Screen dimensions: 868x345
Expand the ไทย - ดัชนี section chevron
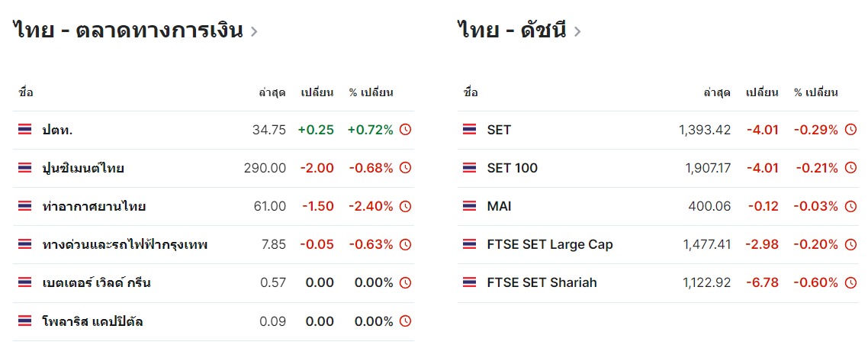coord(577,31)
